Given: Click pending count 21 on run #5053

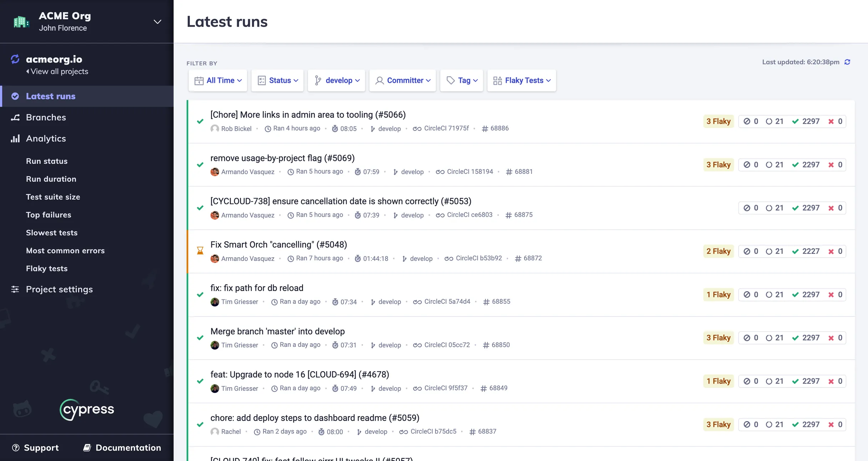Looking at the screenshot, I should 774,208.
